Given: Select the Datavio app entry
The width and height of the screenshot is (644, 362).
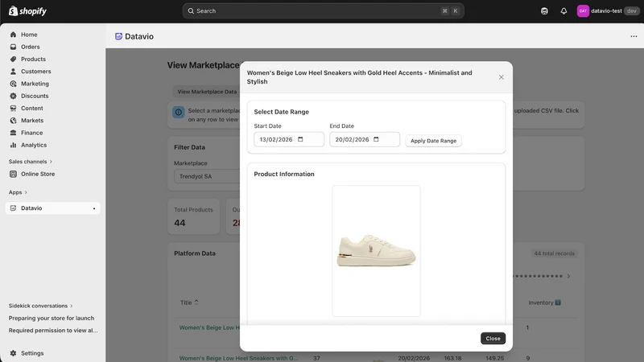Looking at the screenshot, I should click(52, 208).
